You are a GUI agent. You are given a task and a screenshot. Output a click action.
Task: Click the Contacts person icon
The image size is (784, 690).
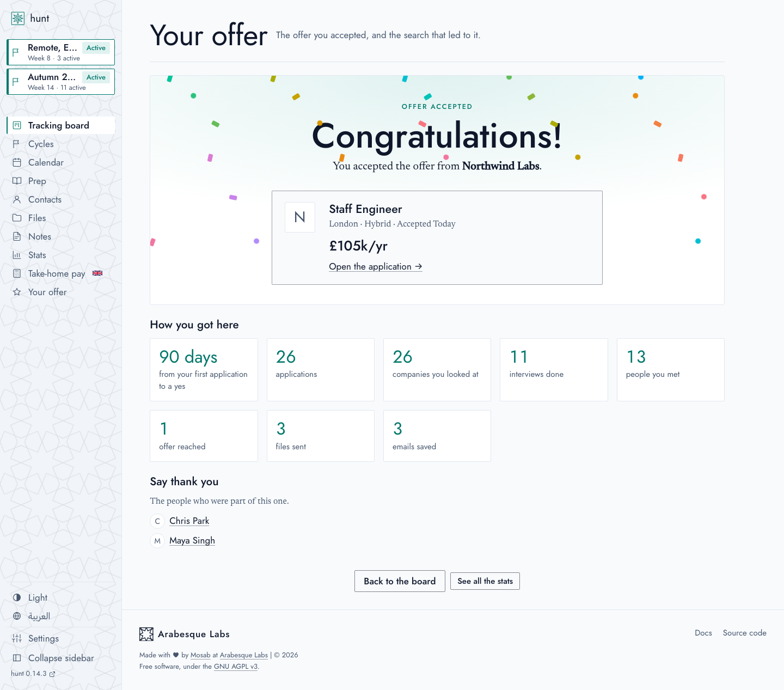pyautogui.click(x=17, y=199)
